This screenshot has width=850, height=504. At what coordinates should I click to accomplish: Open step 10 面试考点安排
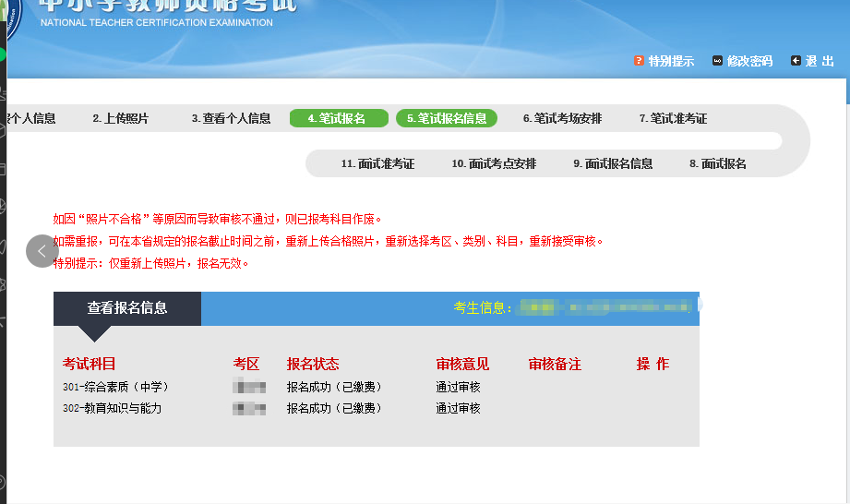point(494,163)
